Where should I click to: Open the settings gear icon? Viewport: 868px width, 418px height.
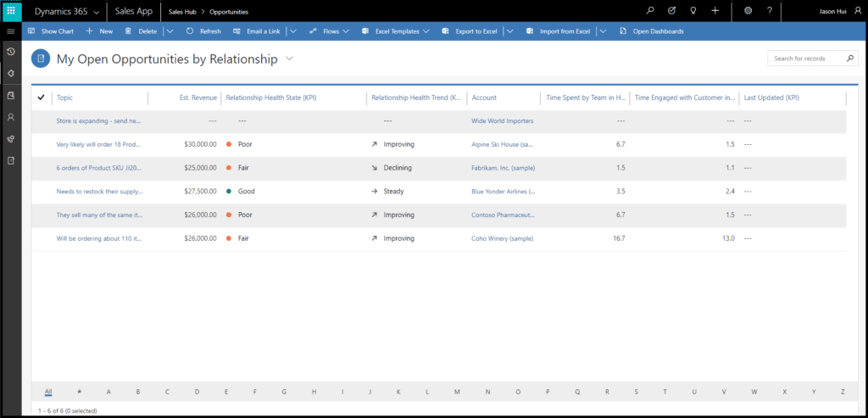click(x=748, y=11)
